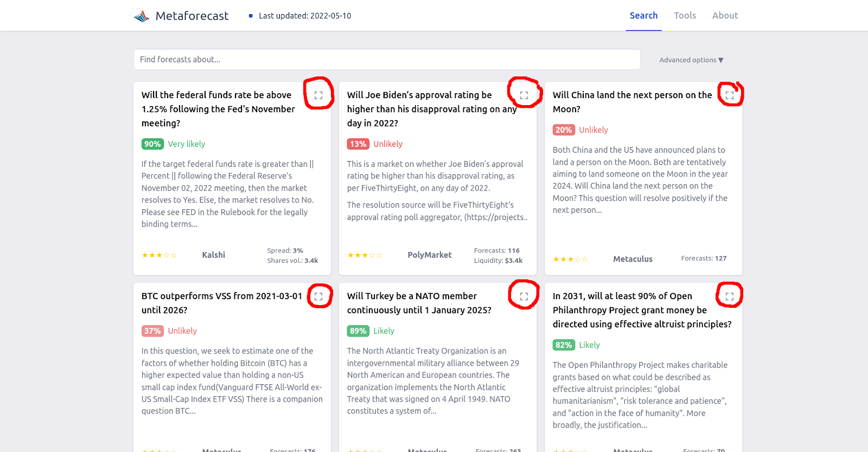Open the Will China land next person question
The image size is (868, 452).
632,102
